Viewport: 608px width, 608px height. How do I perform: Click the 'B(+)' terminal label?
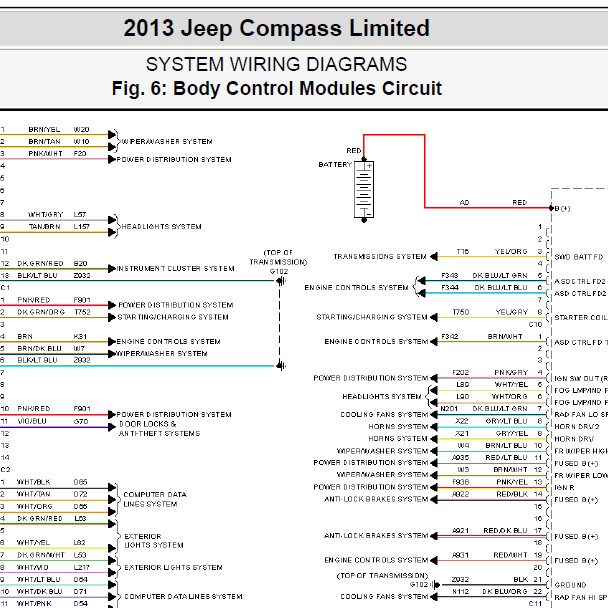pyautogui.click(x=562, y=209)
